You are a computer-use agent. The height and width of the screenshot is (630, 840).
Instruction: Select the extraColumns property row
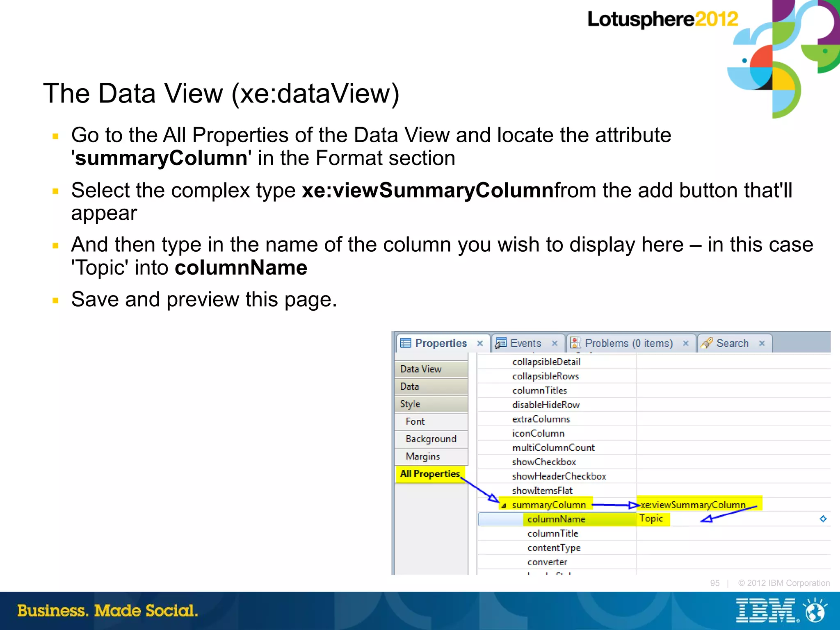tap(654, 419)
